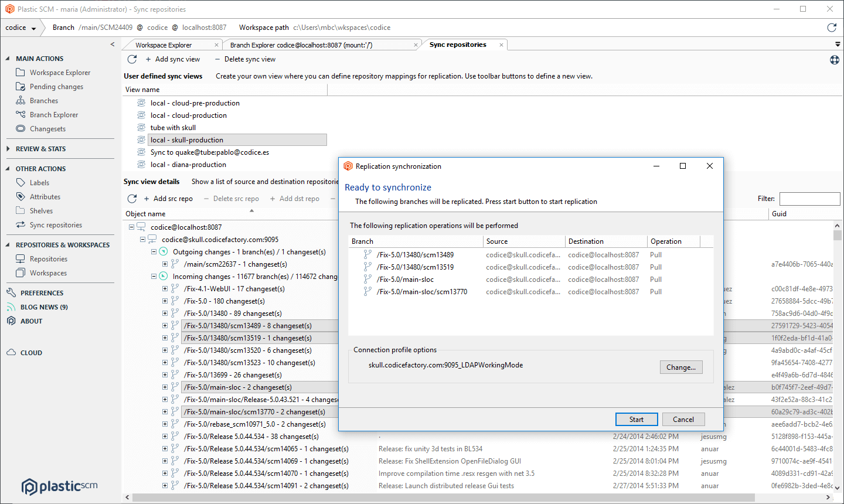Open Branch Explorer sidebar item
844x504 pixels.
(x=53, y=115)
